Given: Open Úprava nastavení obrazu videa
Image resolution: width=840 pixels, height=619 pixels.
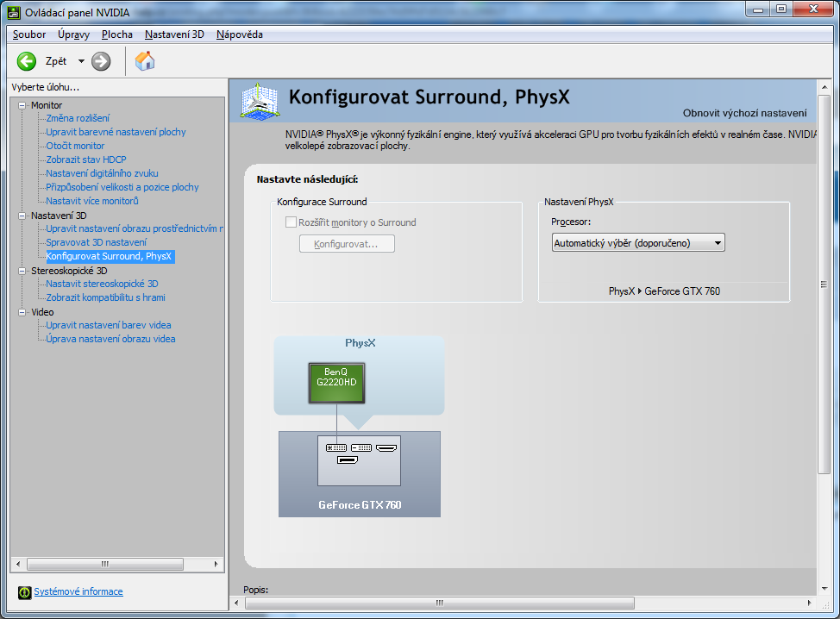Looking at the screenshot, I should 110,339.
